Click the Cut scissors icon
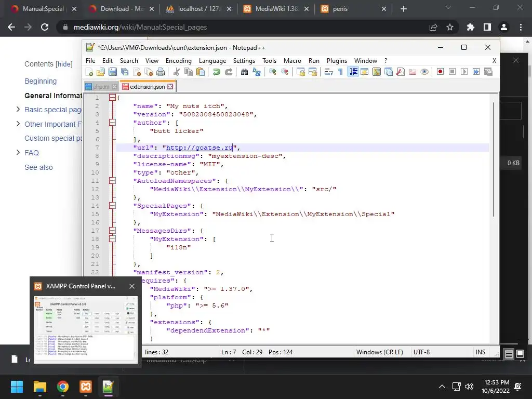 tap(177, 72)
